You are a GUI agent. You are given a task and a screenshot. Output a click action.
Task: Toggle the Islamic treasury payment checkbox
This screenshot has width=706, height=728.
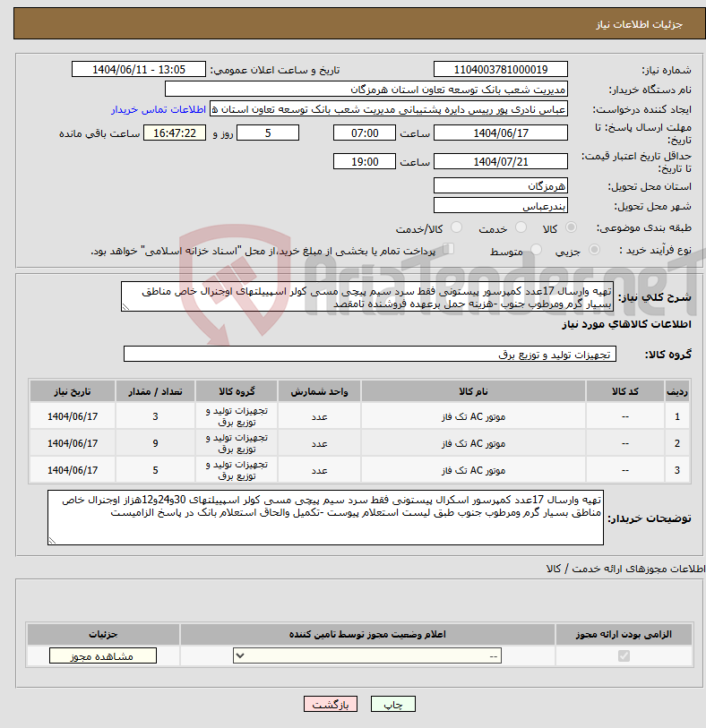(x=448, y=249)
